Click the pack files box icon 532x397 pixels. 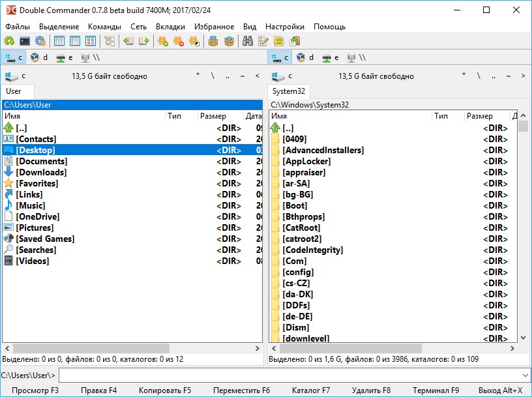[213, 41]
